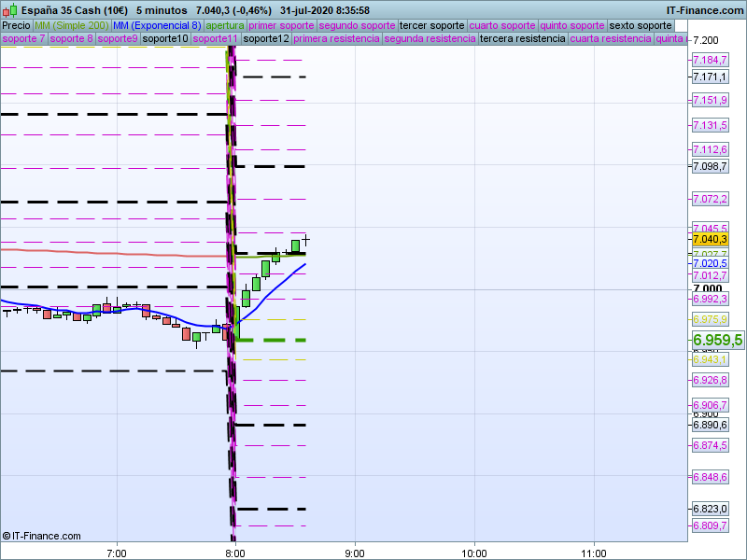This screenshot has height=560, width=747.
Task: Open the cuarta resistencia label
Action: click(x=611, y=38)
